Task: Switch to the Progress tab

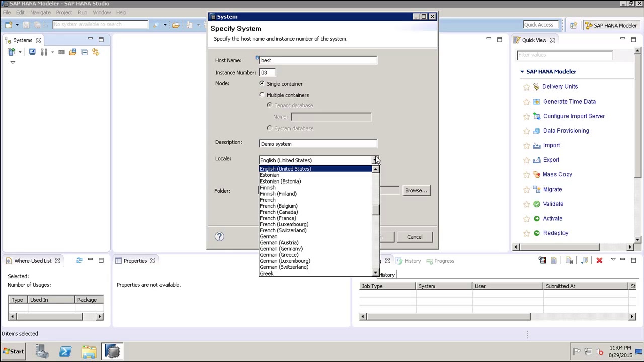Action: [440, 261]
